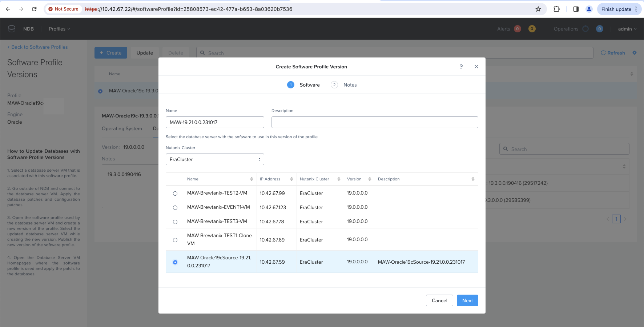644x327 pixels.
Task: Sort server table by Nutanix Cluster column
Action: tap(339, 179)
